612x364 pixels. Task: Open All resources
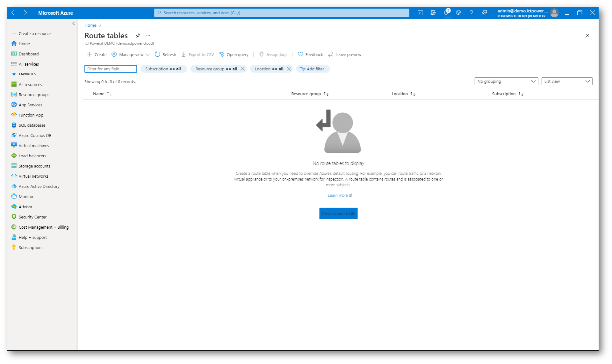click(26, 84)
